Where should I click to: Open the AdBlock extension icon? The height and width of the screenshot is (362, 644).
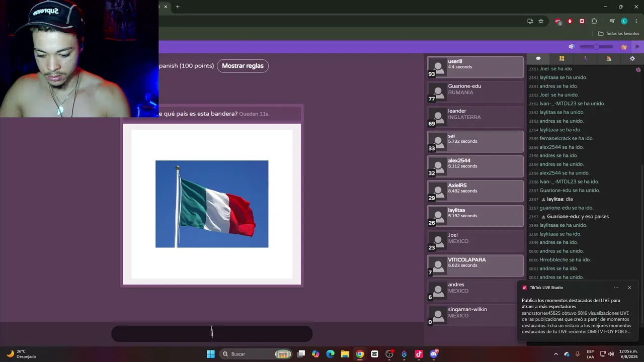tap(558, 21)
